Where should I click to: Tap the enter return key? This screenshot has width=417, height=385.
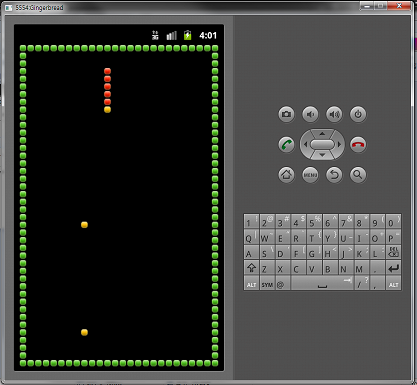(393, 268)
